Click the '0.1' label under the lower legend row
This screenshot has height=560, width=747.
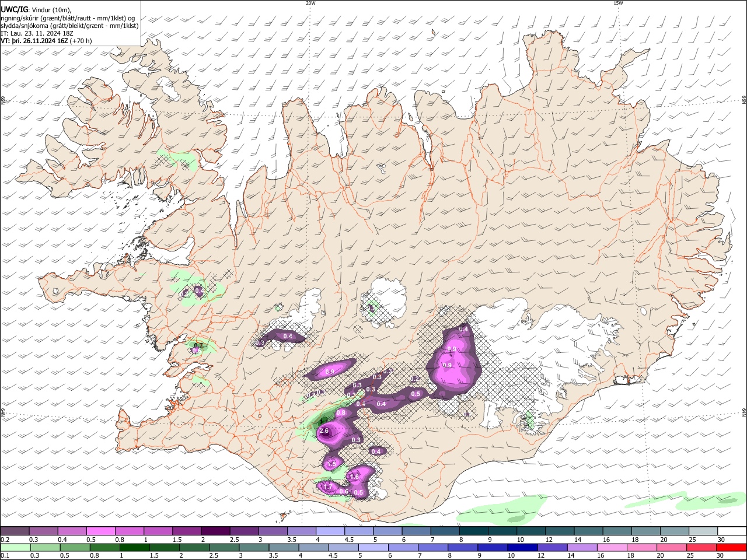(x=5, y=555)
